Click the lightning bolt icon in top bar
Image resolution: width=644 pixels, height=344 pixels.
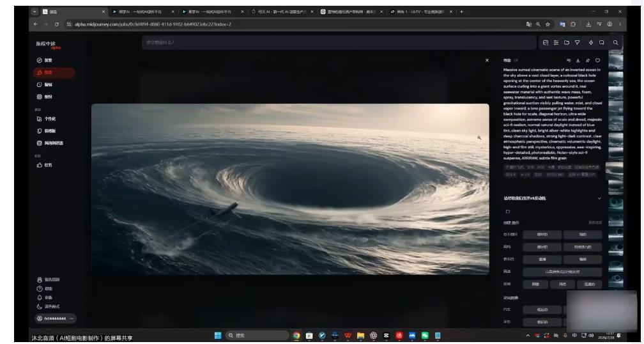[591, 42]
